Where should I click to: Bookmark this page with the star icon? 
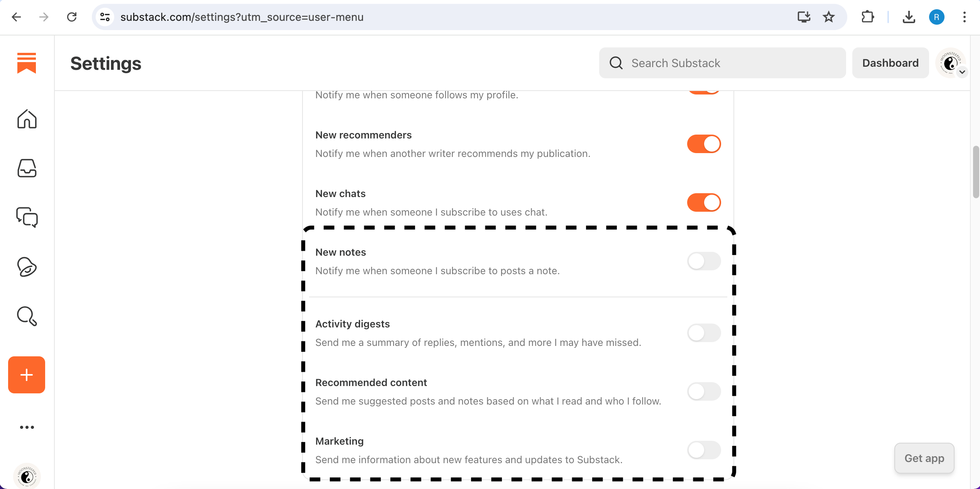[828, 17]
